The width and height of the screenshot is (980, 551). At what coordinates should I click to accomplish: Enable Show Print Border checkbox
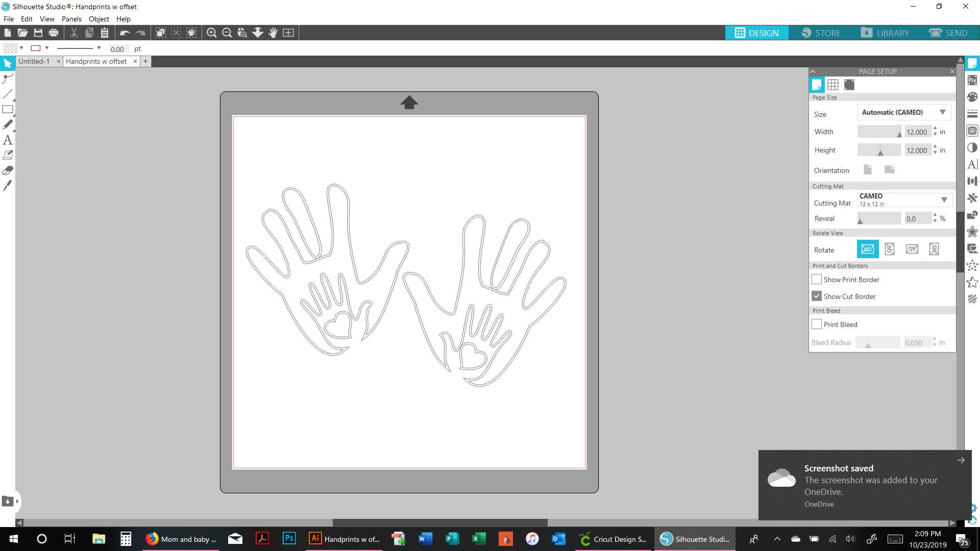(817, 280)
